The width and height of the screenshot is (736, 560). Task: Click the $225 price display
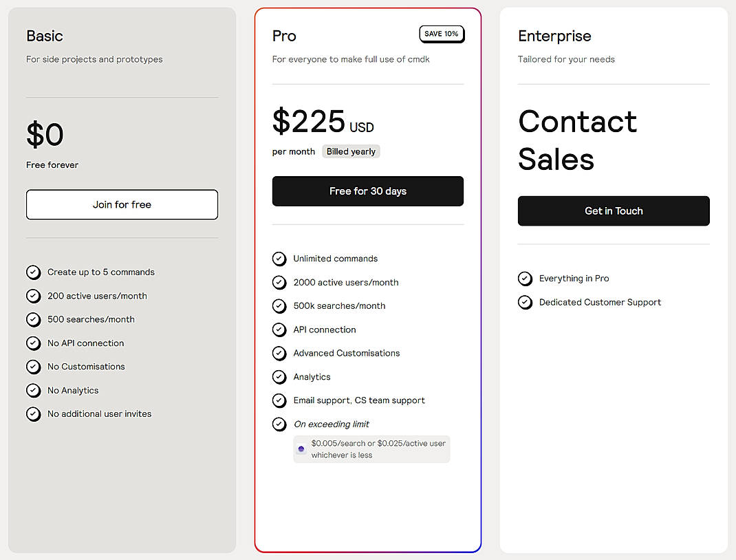[x=308, y=122]
